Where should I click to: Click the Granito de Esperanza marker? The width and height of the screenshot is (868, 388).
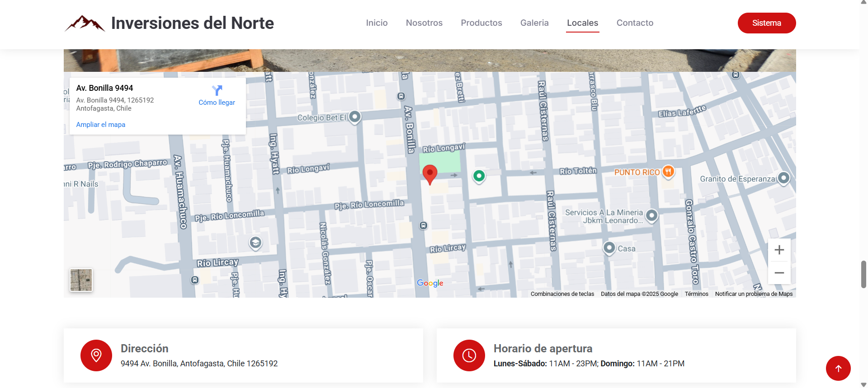coord(783,178)
